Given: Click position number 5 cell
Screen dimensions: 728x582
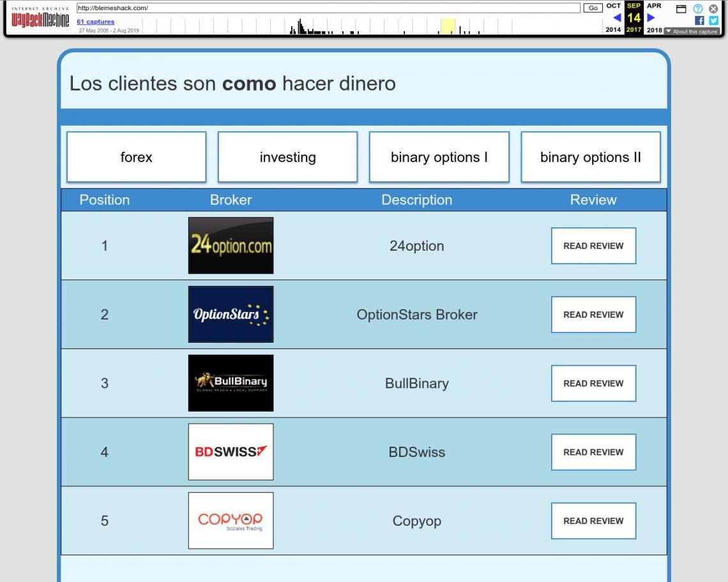Looking at the screenshot, I should [x=105, y=520].
